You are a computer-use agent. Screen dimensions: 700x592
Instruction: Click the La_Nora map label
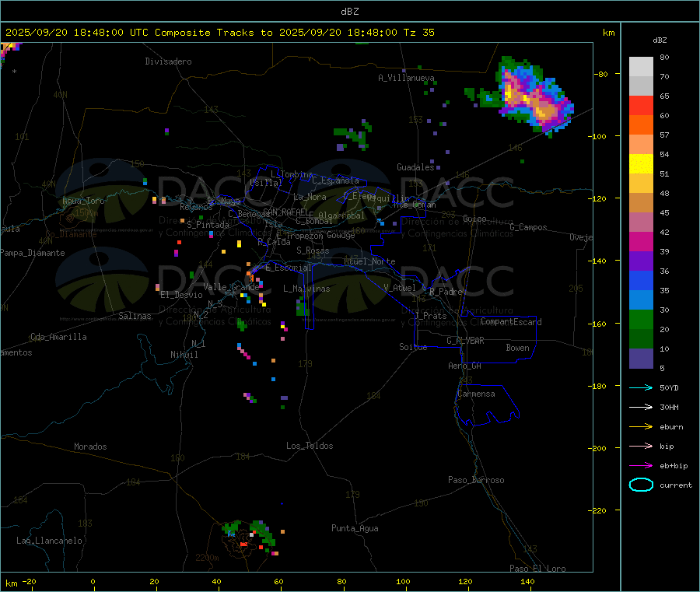310,197
